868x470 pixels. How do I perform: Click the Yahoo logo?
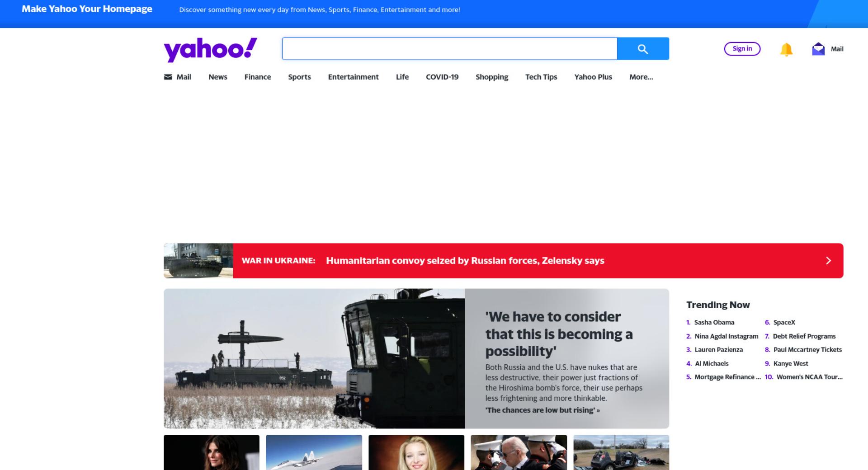[x=210, y=50]
